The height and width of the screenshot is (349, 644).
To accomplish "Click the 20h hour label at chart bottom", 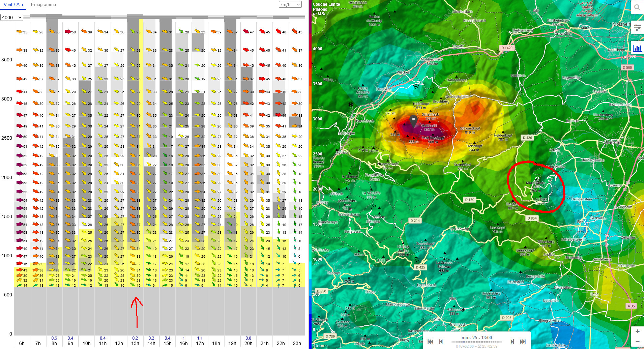I will [x=248, y=343].
